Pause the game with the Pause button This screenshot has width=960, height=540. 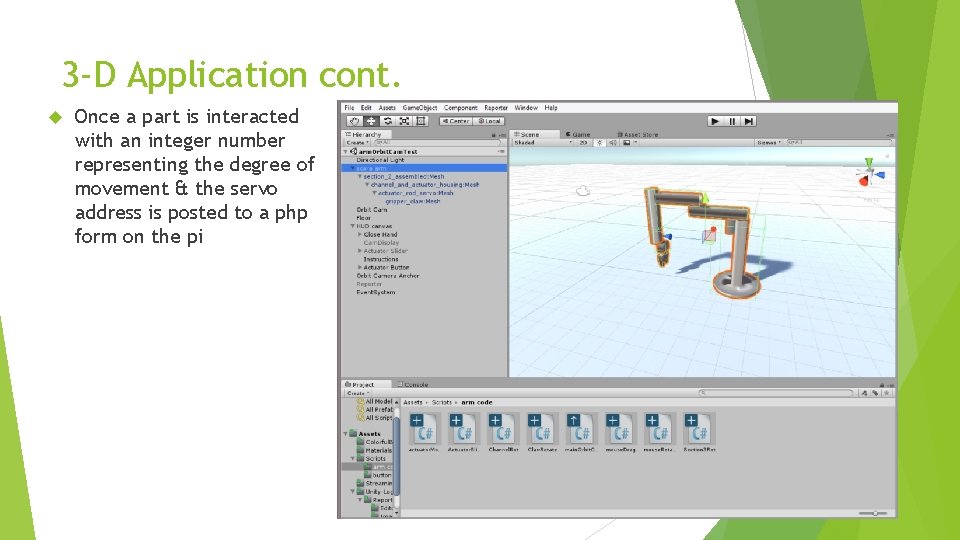[732, 121]
